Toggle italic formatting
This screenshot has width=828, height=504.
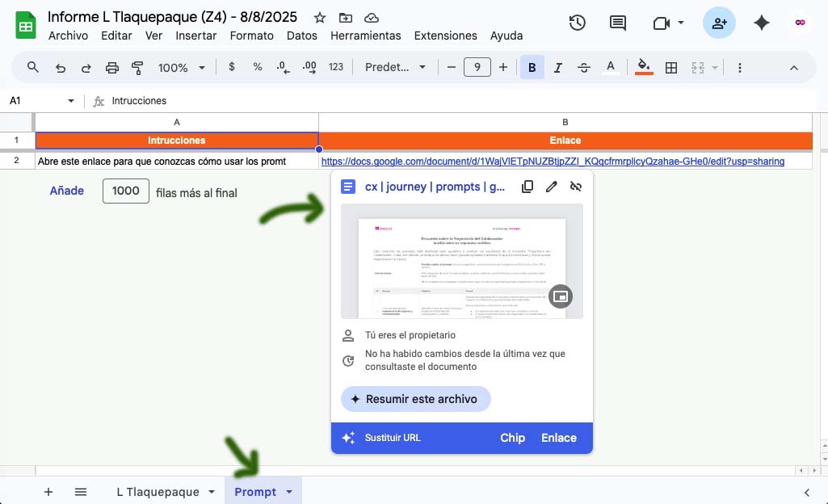pos(557,68)
